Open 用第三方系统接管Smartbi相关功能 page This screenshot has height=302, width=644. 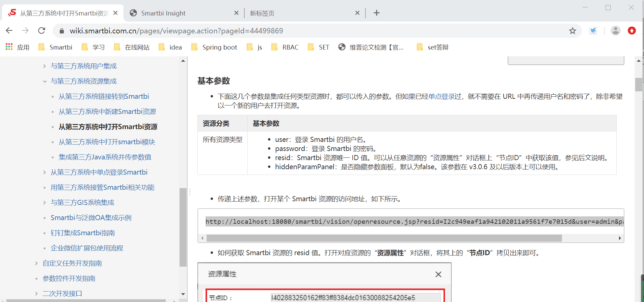[x=102, y=187]
